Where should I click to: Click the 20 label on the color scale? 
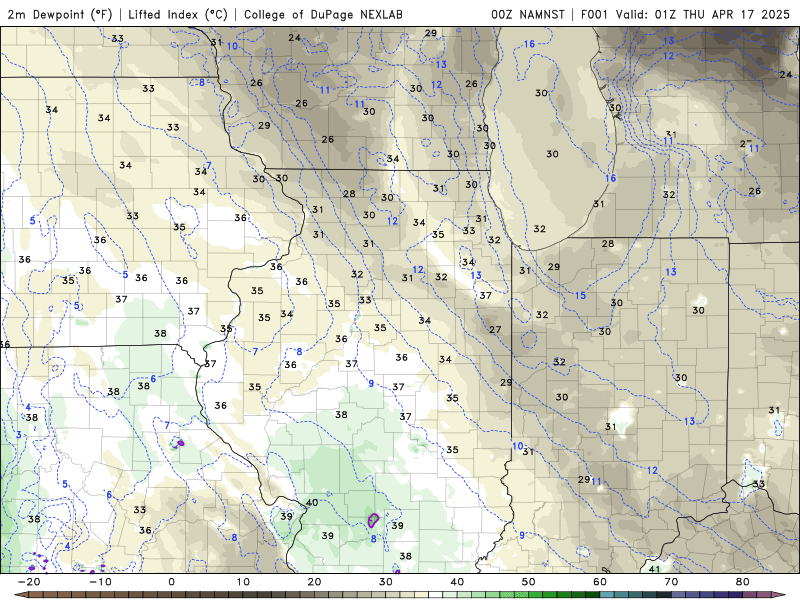[314, 582]
